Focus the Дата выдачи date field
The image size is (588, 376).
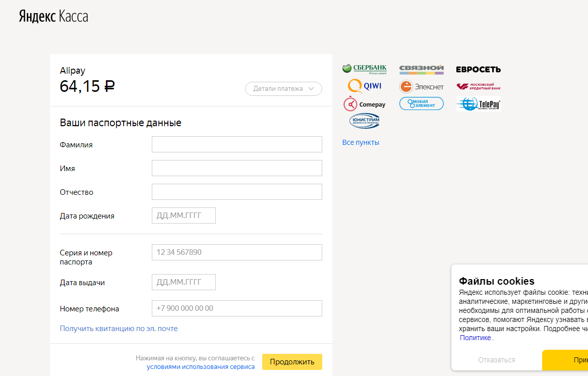[x=184, y=282]
